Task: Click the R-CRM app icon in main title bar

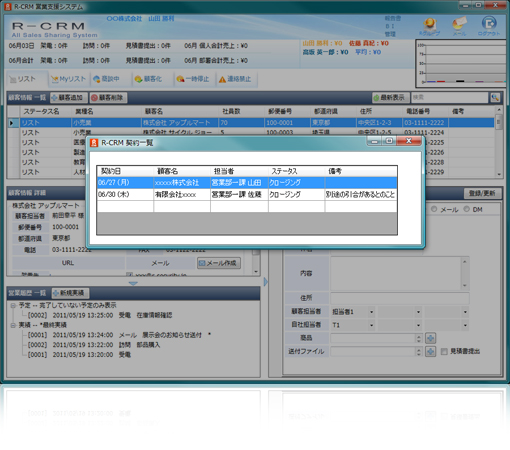Action: [8, 7]
